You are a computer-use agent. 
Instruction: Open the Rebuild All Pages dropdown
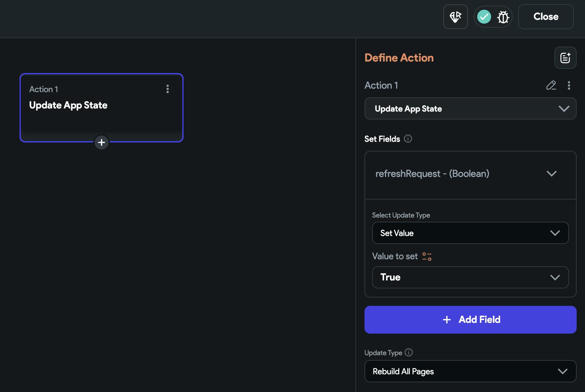[470, 371]
